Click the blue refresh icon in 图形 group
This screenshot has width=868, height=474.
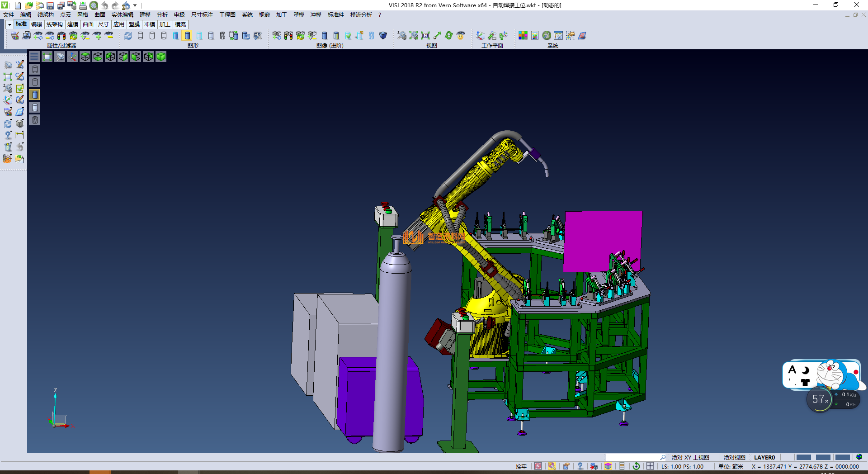click(128, 36)
